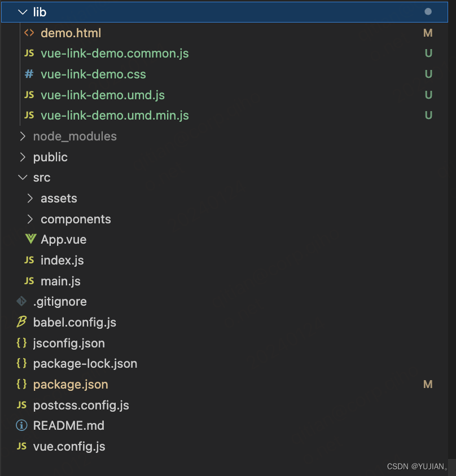The width and height of the screenshot is (456, 476).
Task: Select the public folder name
Action: (50, 157)
